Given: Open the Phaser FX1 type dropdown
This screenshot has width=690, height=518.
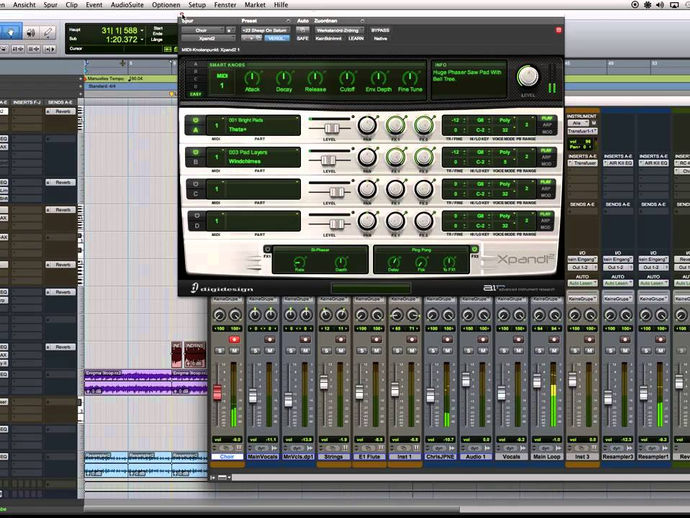Looking at the screenshot, I should pos(320,250).
